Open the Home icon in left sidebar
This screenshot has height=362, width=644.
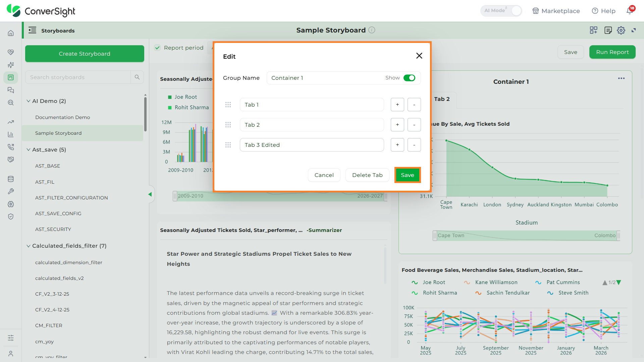coord(11,33)
